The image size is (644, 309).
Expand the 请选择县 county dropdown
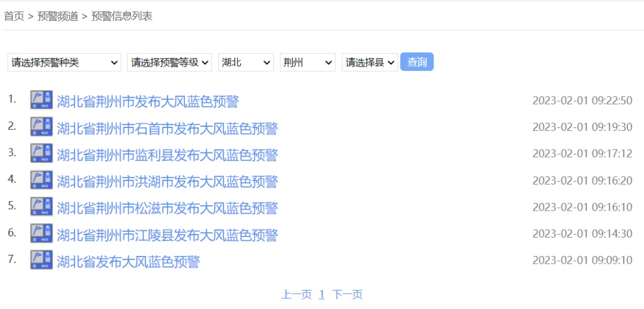370,62
